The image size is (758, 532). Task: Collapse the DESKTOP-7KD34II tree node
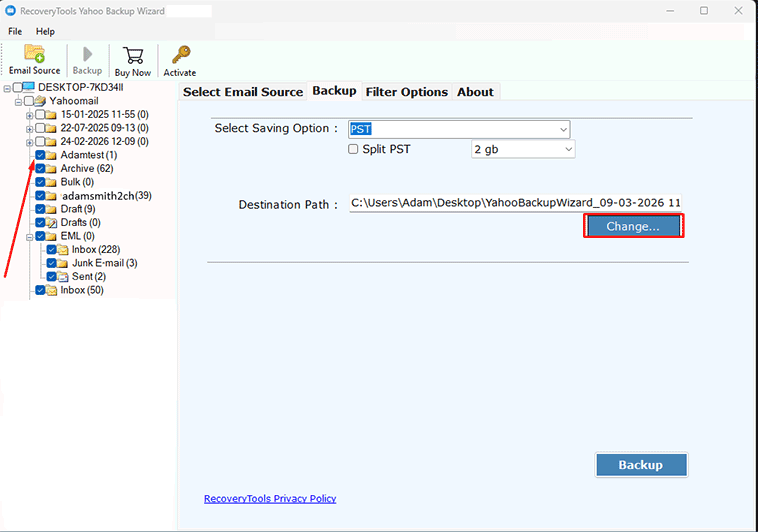[7, 89]
